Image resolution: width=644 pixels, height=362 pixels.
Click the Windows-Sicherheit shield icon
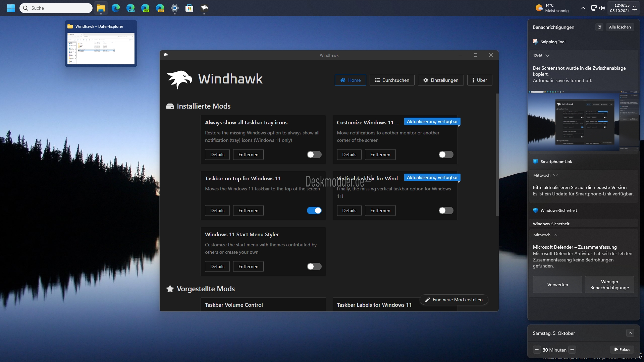[x=536, y=210]
